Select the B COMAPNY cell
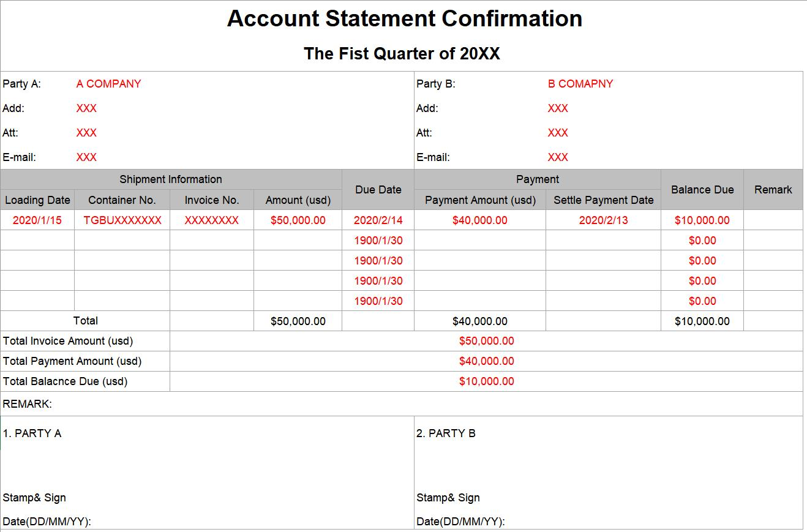This screenshot has height=532, width=807. pyautogui.click(x=580, y=84)
